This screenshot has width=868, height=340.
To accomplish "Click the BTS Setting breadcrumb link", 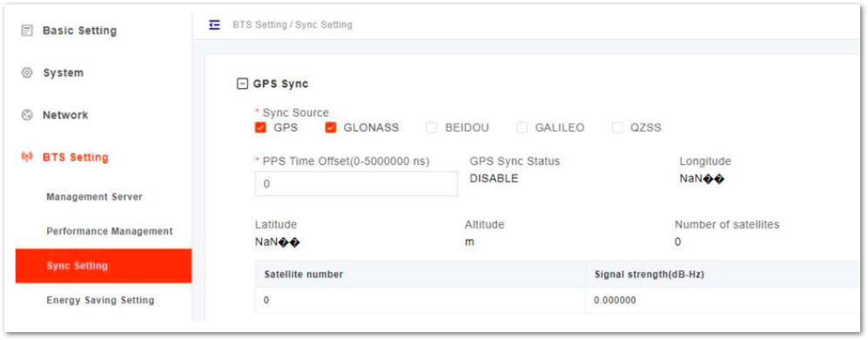I will 259,25.
